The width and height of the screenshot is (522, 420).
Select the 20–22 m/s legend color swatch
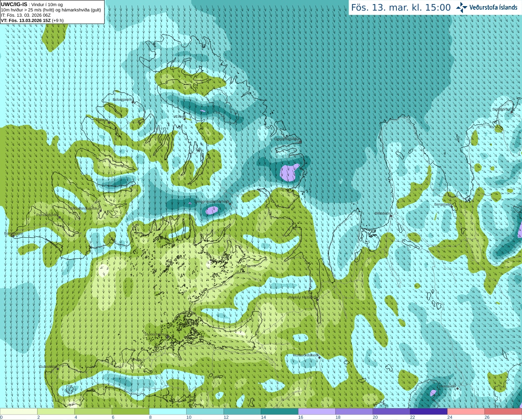tap(391, 411)
